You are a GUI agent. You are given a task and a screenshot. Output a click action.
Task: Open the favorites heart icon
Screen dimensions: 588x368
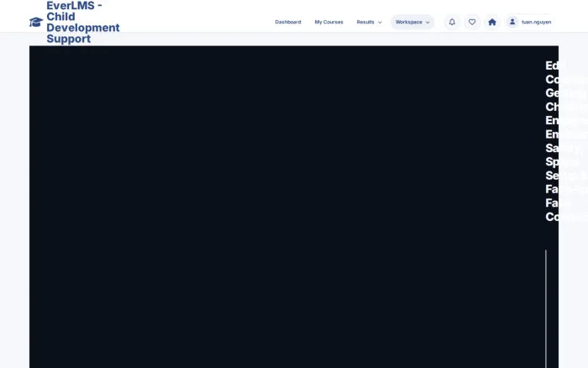472,22
